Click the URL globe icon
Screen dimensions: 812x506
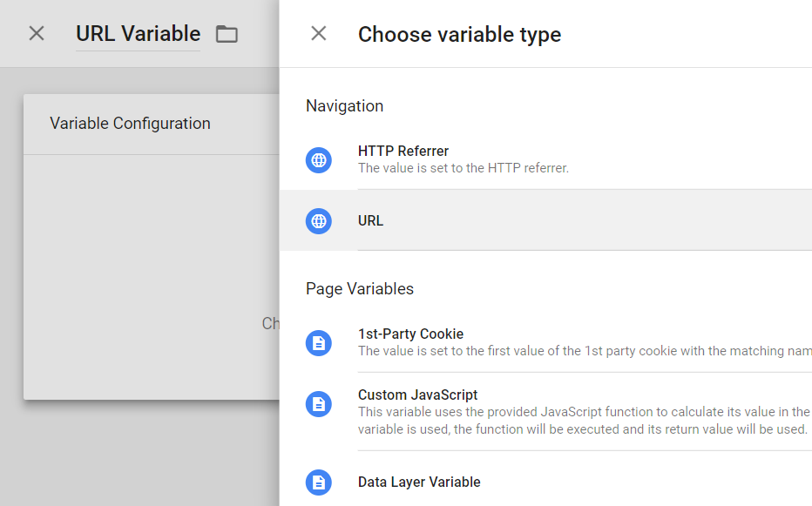click(319, 220)
